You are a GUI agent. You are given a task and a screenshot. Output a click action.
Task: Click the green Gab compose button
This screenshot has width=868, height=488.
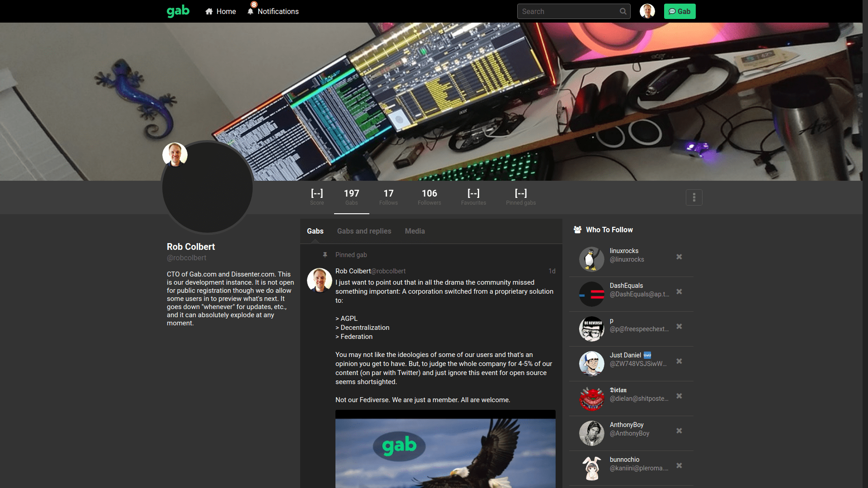679,11
